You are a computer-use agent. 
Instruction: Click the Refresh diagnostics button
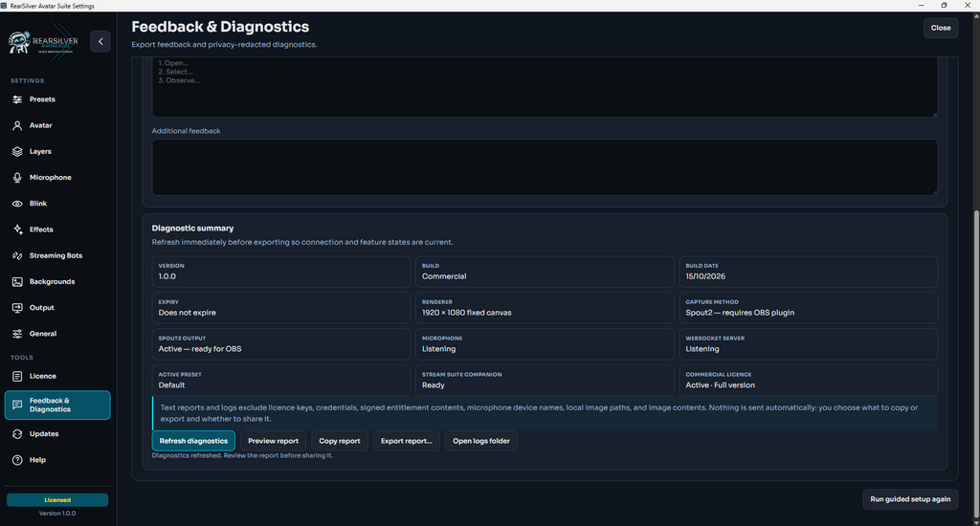tap(193, 441)
